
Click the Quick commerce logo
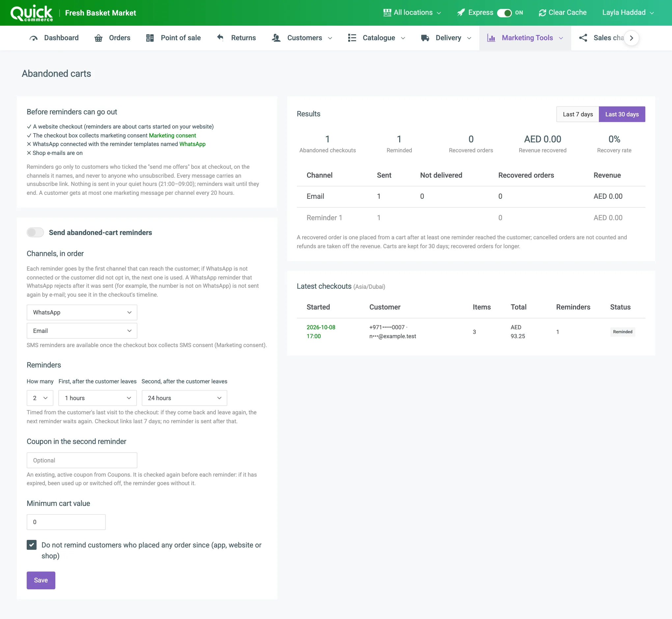tap(32, 14)
